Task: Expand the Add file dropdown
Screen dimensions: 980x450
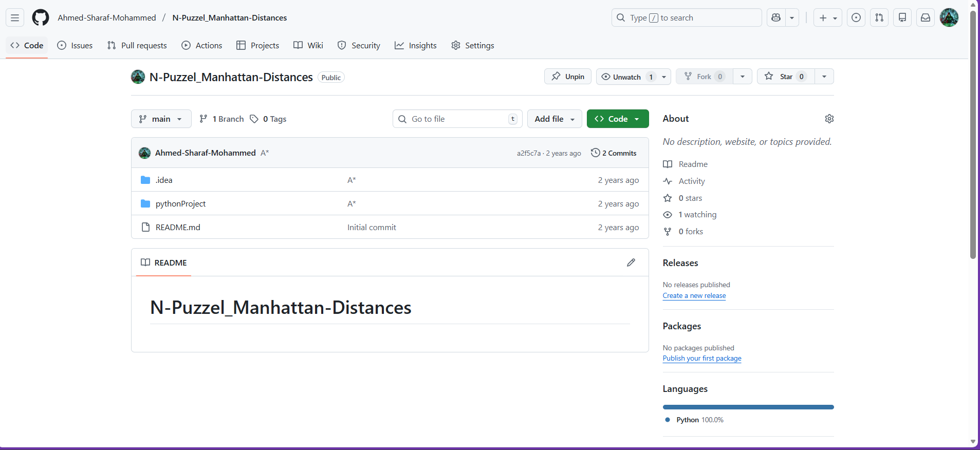Action: pos(554,119)
